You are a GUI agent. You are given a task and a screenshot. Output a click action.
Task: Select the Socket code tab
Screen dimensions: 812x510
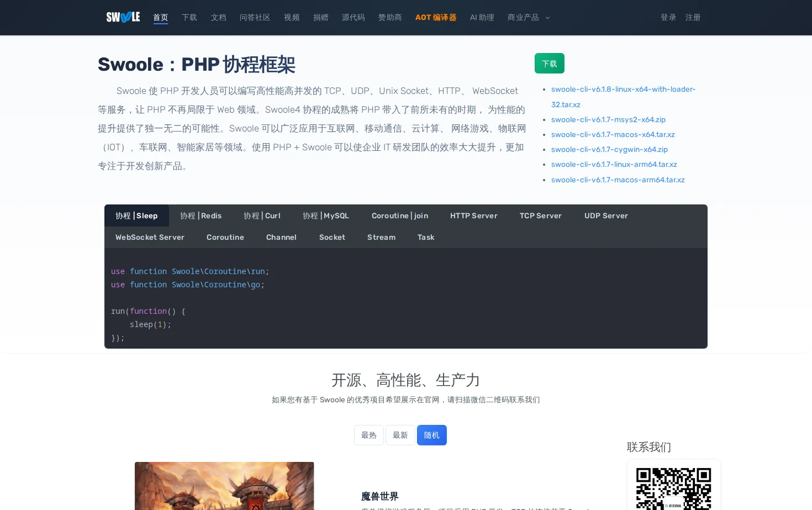pyautogui.click(x=332, y=237)
